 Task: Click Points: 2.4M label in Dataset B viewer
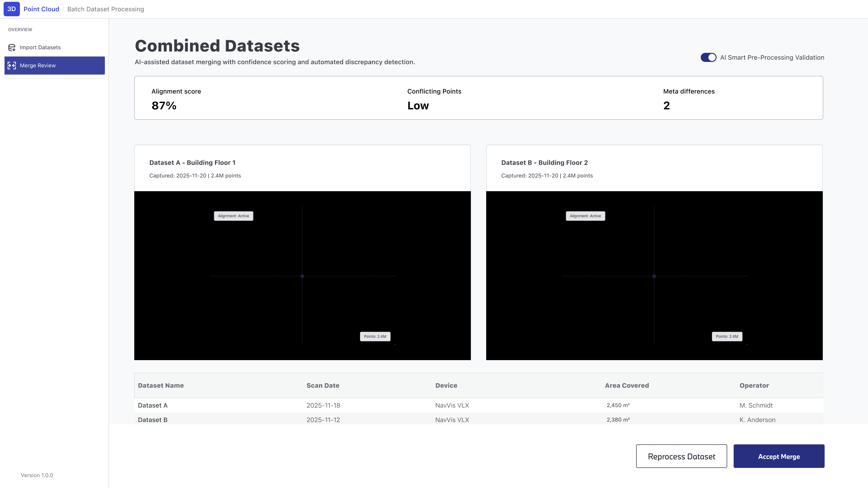coord(727,336)
